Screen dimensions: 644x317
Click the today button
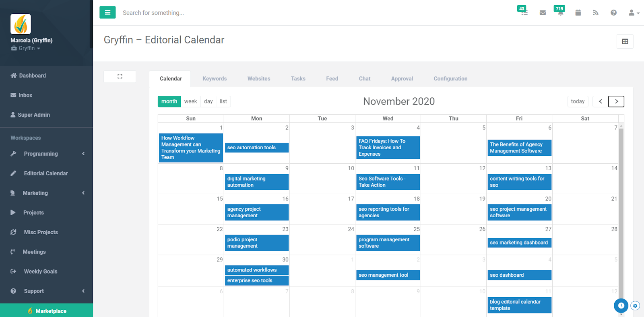(578, 101)
